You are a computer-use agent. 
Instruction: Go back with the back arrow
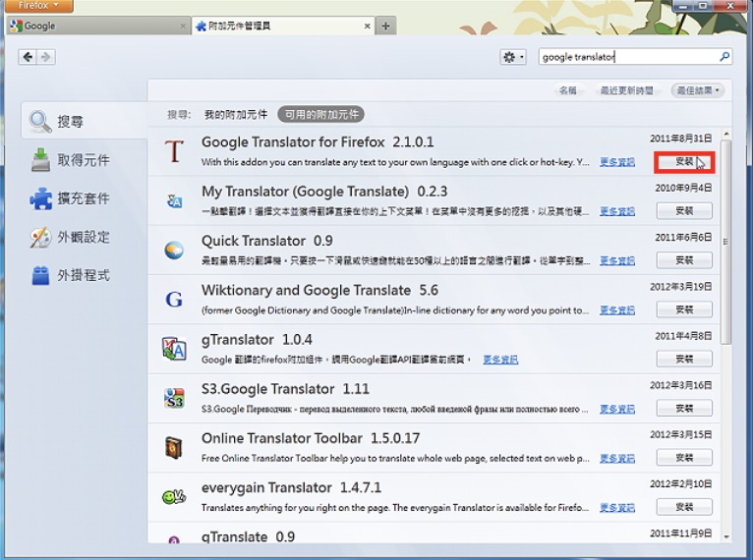pos(28,57)
